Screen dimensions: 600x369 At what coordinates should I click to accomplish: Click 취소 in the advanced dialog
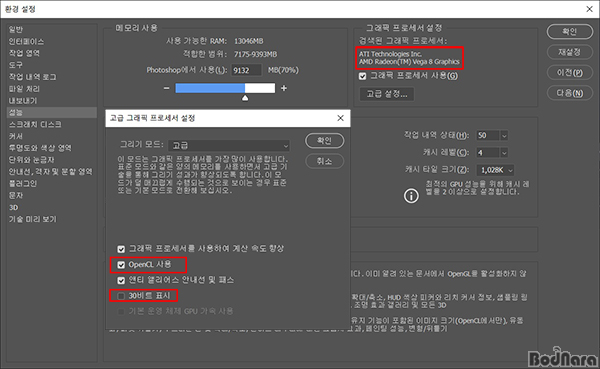point(324,161)
